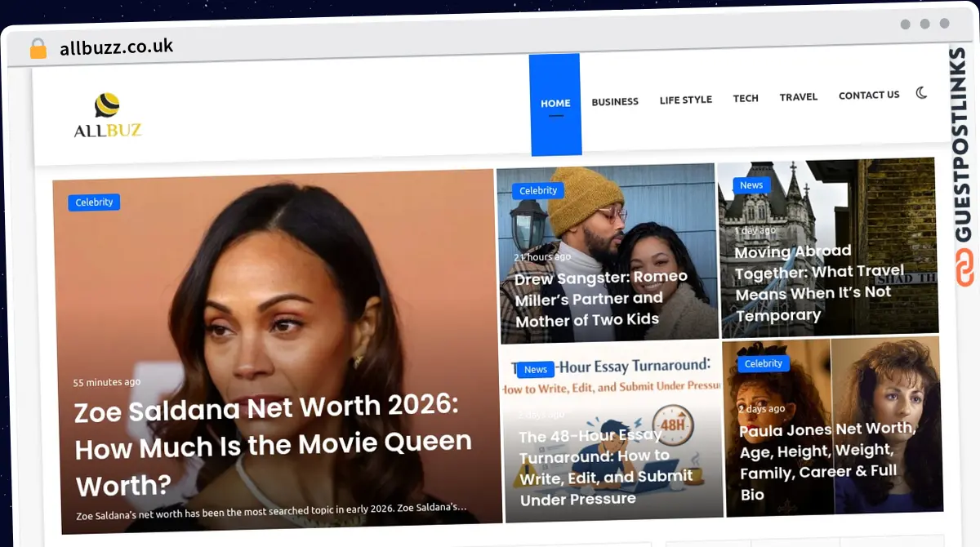Open The 48-Hour Essay Turnaround headline

pyautogui.click(x=606, y=467)
